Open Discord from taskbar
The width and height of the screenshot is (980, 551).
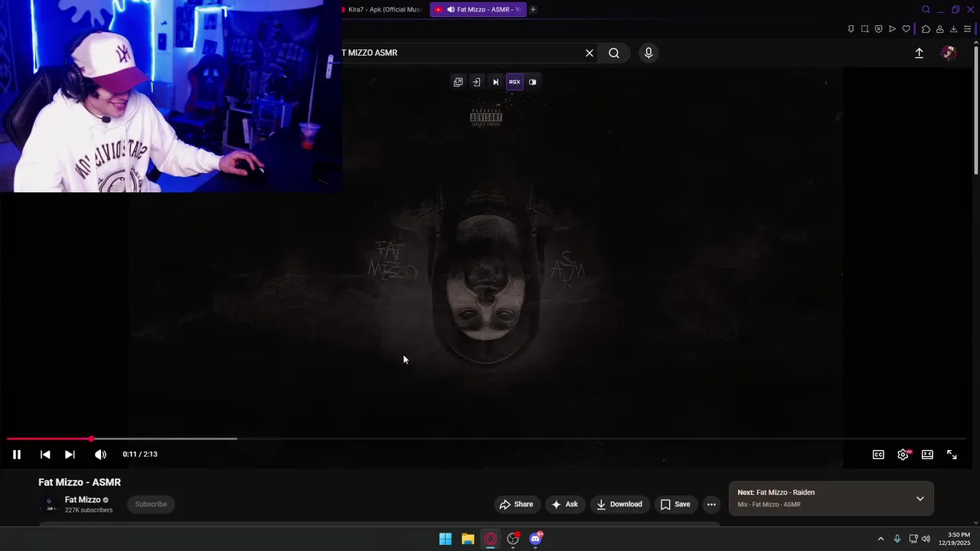pos(536,539)
